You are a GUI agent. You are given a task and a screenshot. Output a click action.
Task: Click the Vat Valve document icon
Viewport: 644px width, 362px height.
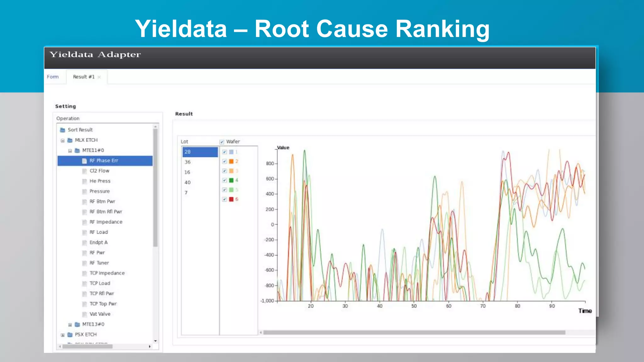84,314
